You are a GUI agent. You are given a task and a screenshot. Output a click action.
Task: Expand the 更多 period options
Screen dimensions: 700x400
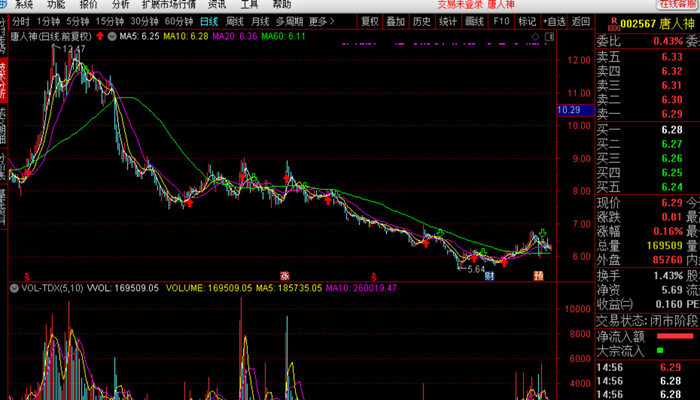321,21
